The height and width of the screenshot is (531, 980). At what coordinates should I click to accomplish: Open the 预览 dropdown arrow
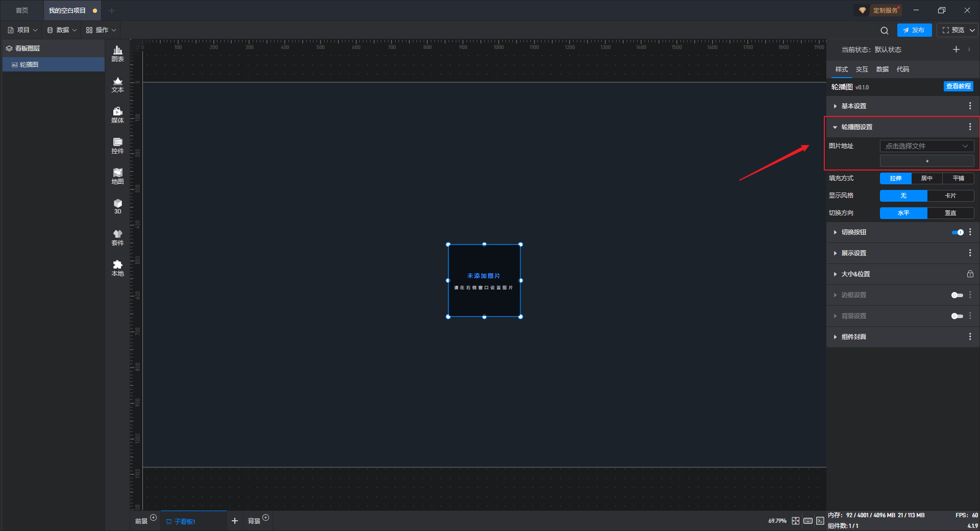tap(972, 30)
